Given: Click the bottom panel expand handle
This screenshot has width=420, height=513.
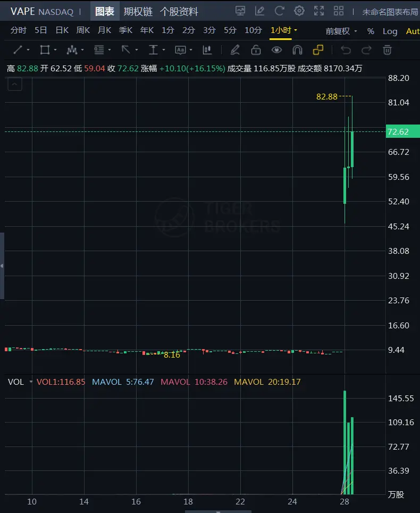Looking at the screenshot, I should [x=218, y=511].
